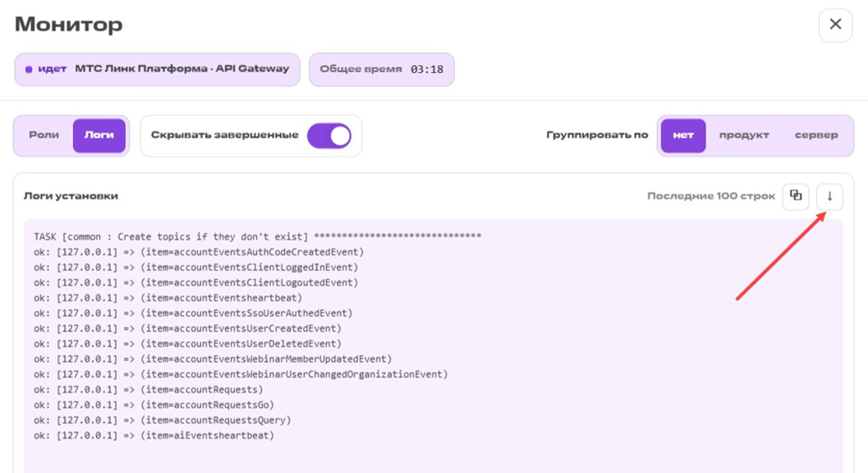The width and height of the screenshot is (868, 473).
Task: Click the Последние 100 строк label
Action: [x=711, y=196]
